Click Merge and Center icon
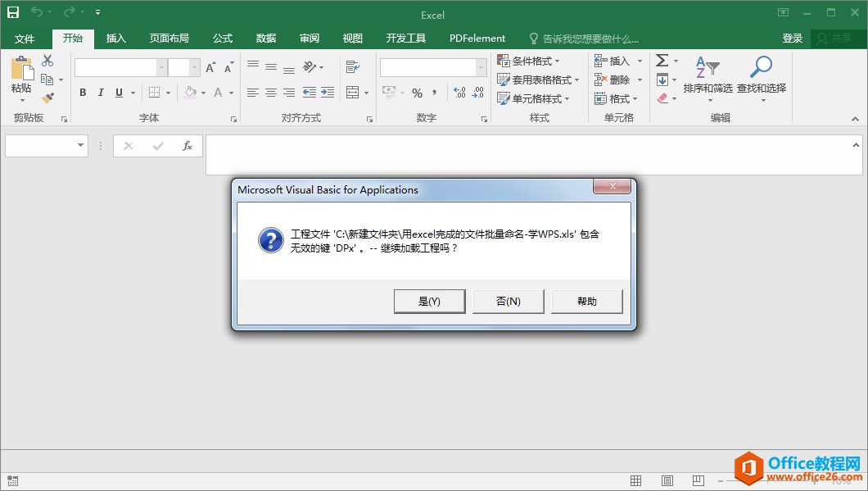This screenshot has width=868, height=491. [353, 93]
